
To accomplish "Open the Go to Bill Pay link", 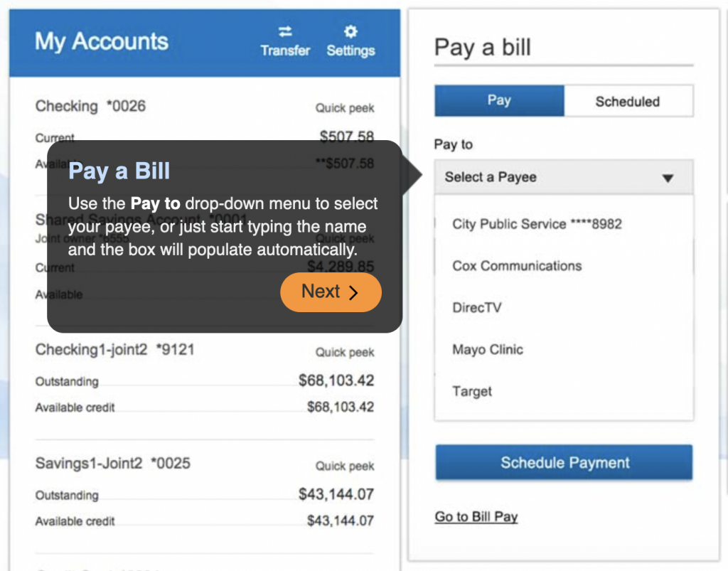I will [x=476, y=517].
